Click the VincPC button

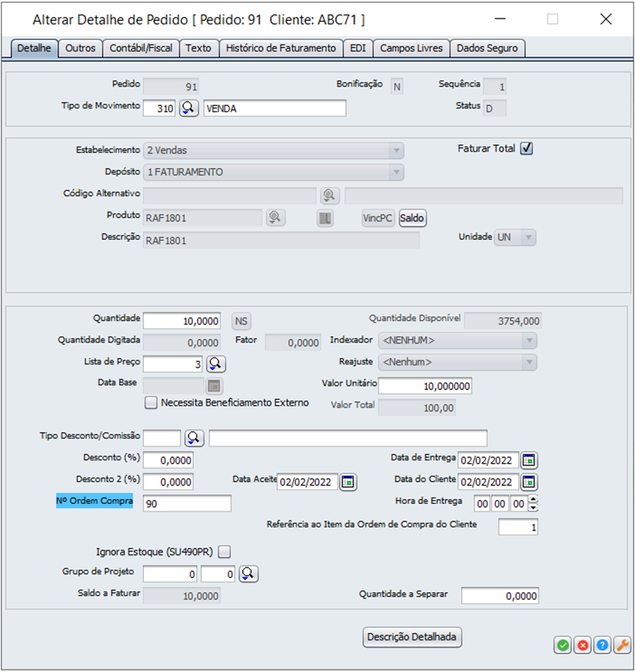point(378,218)
